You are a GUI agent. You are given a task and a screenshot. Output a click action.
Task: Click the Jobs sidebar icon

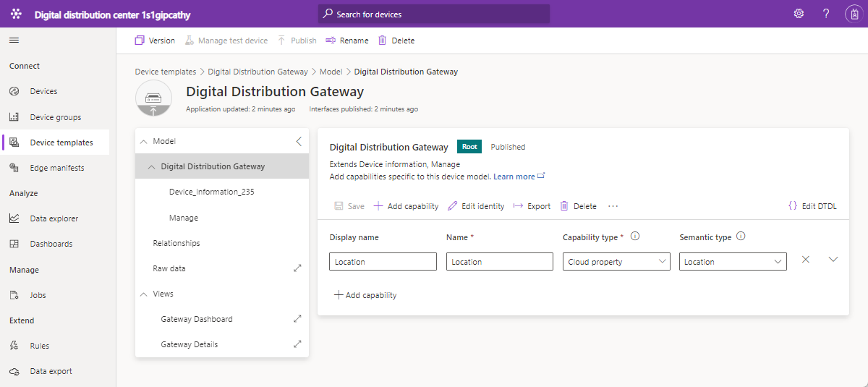(14, 295)
